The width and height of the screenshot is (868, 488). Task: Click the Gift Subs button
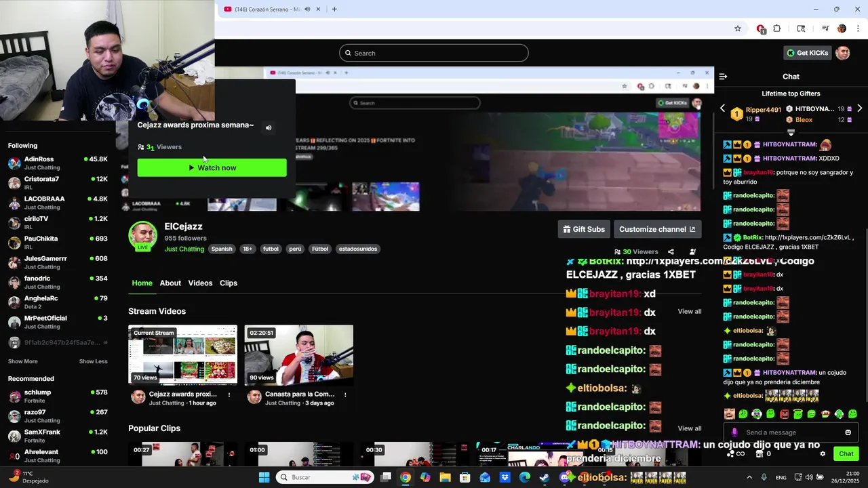(x=584, y=229)
